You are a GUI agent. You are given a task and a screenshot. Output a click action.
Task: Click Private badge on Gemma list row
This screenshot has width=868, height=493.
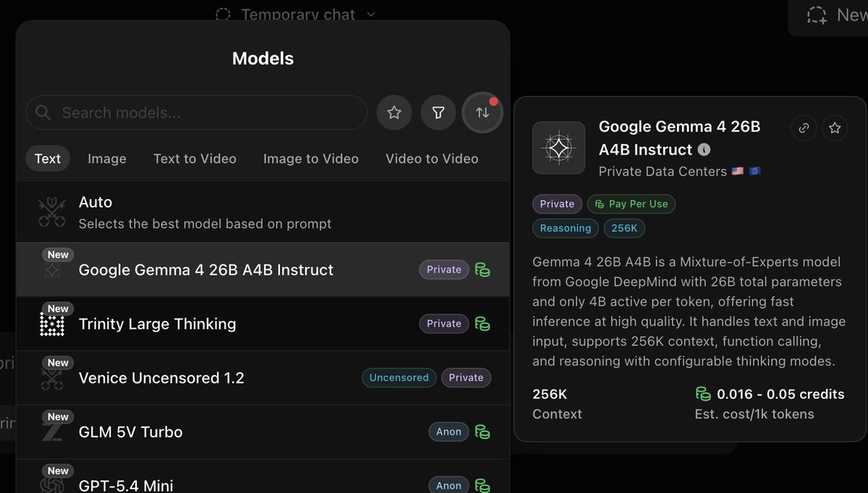(x=444, y=270)
